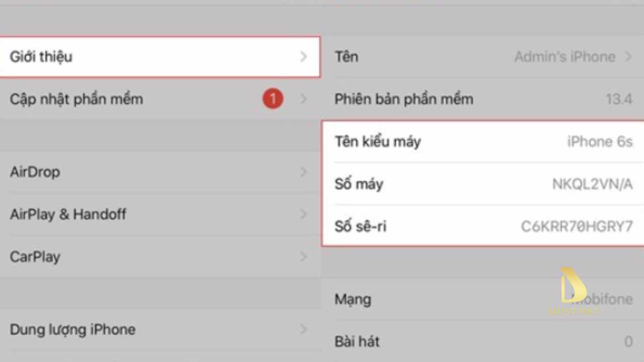Image resolution: width=644 pixels, height=362 pixels.
Task: Expand chevron on the AirDrop row
Action: click(303, 172)
